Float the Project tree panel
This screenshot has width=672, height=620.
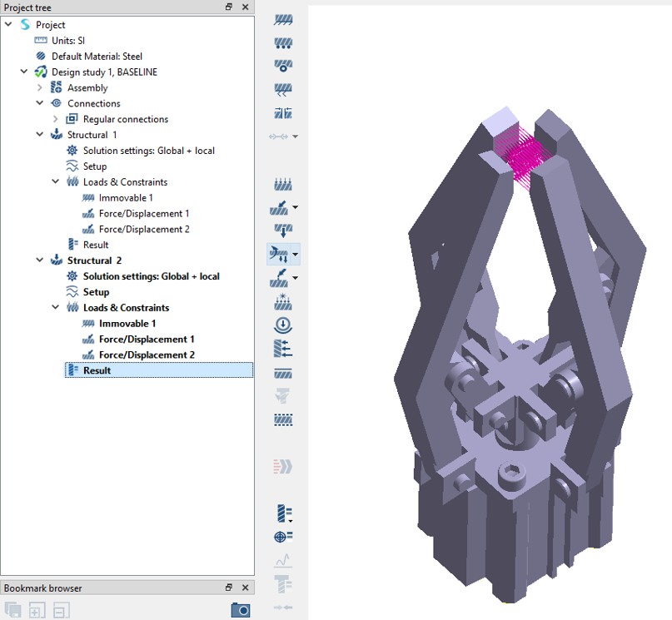229,7
